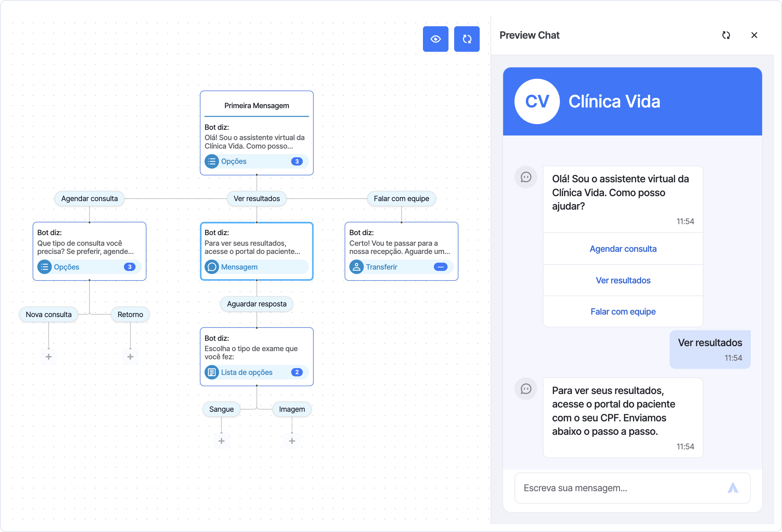Click the Opções icon in the consulta node
The height and width of the screenshot is (532, 782).
pyautogui.click(x=45, y=267)
